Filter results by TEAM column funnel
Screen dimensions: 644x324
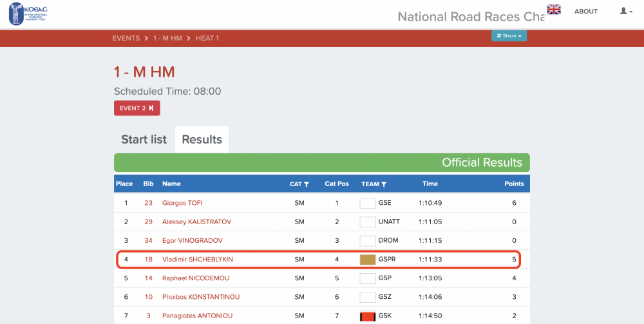384,184
